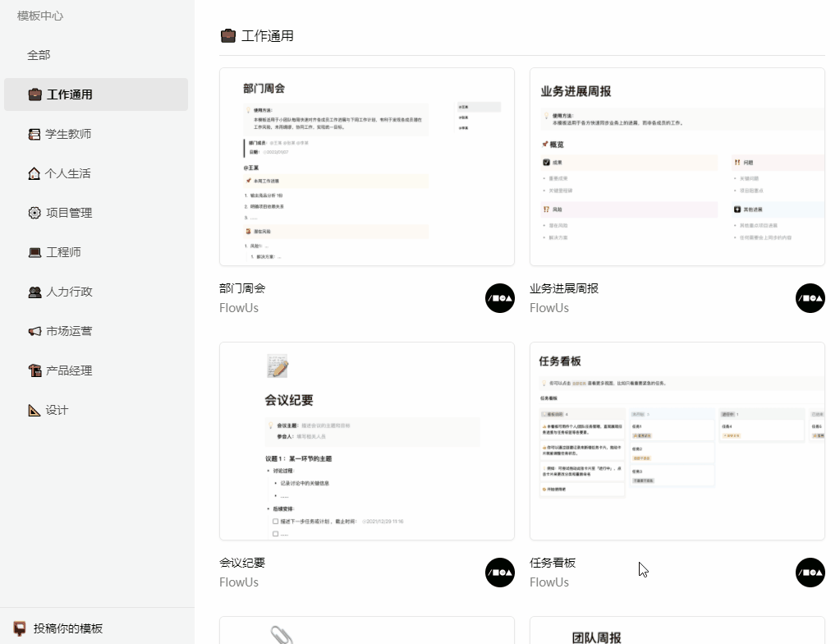Click the 产品经理 sidebar icon

[x=34, y=370]
